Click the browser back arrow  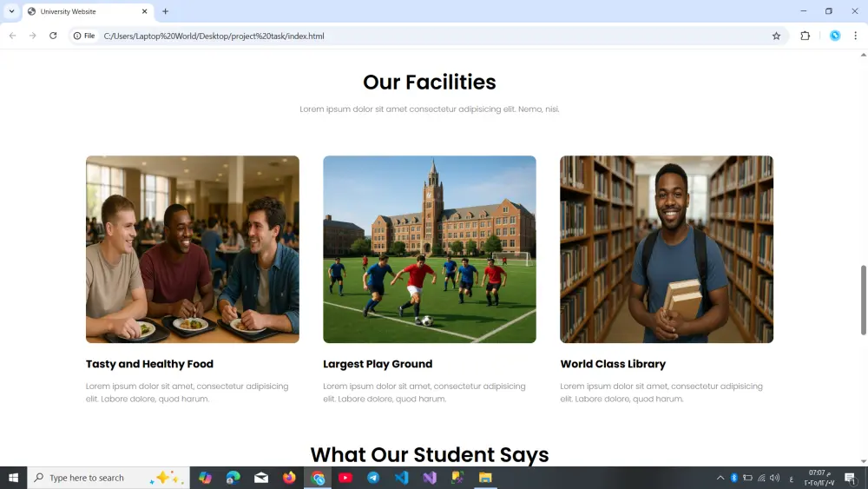point(12,36)
